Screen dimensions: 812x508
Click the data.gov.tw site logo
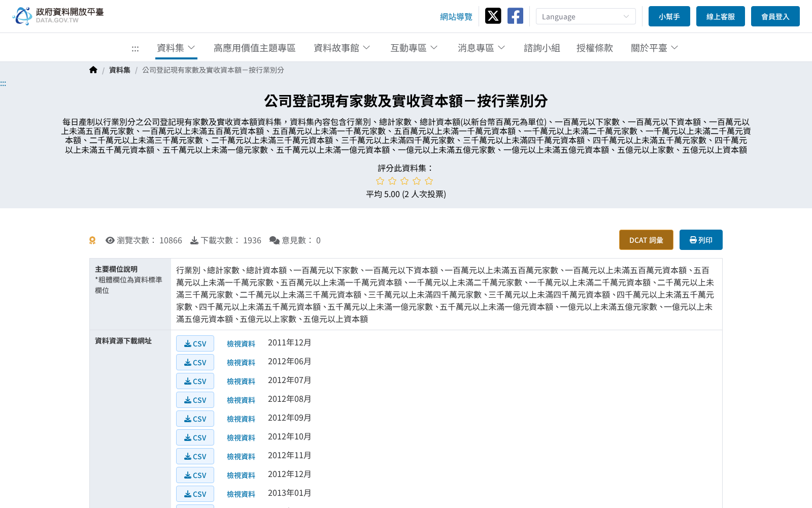tap(58, 16)
